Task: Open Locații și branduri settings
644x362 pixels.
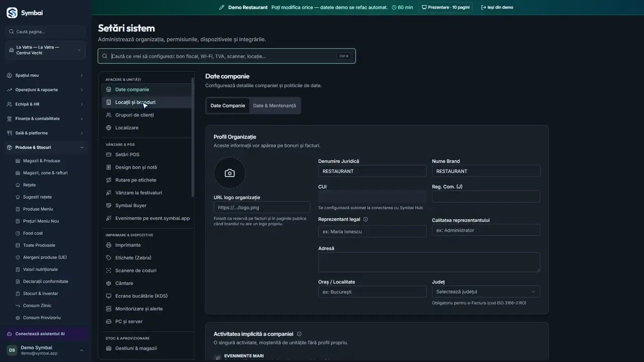Action: (147, 102)
